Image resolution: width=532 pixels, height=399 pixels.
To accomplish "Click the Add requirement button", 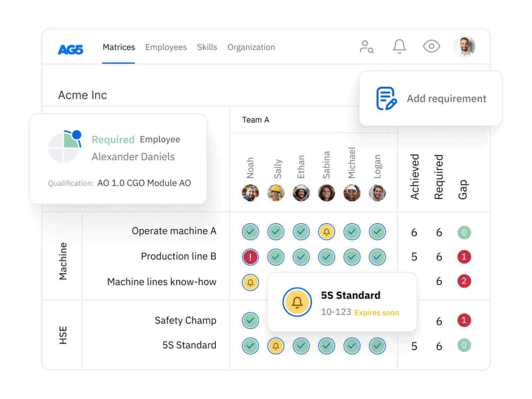I will [431, 99].
